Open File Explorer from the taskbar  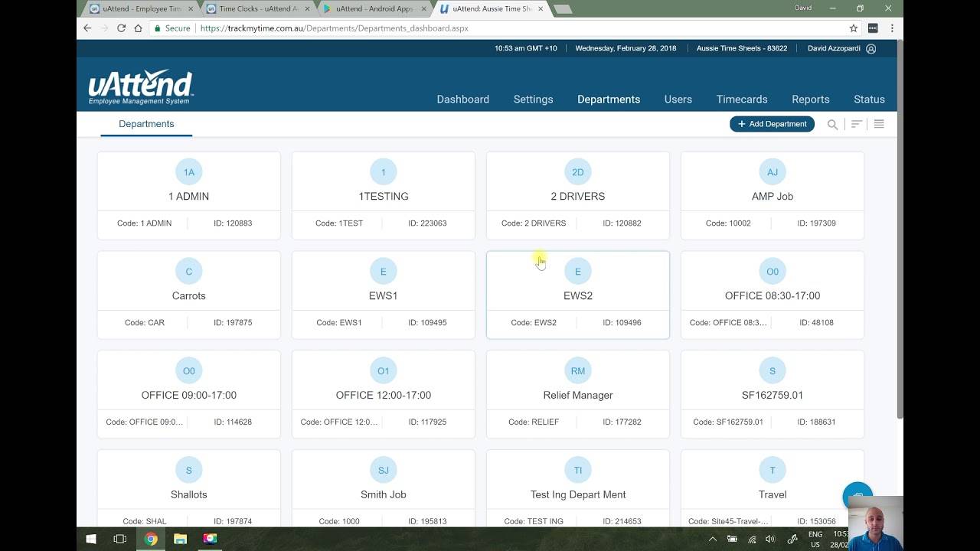point(180,539)
